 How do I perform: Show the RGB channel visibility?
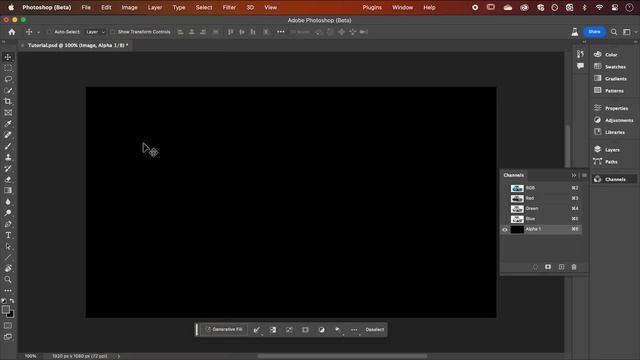point(505,188)
